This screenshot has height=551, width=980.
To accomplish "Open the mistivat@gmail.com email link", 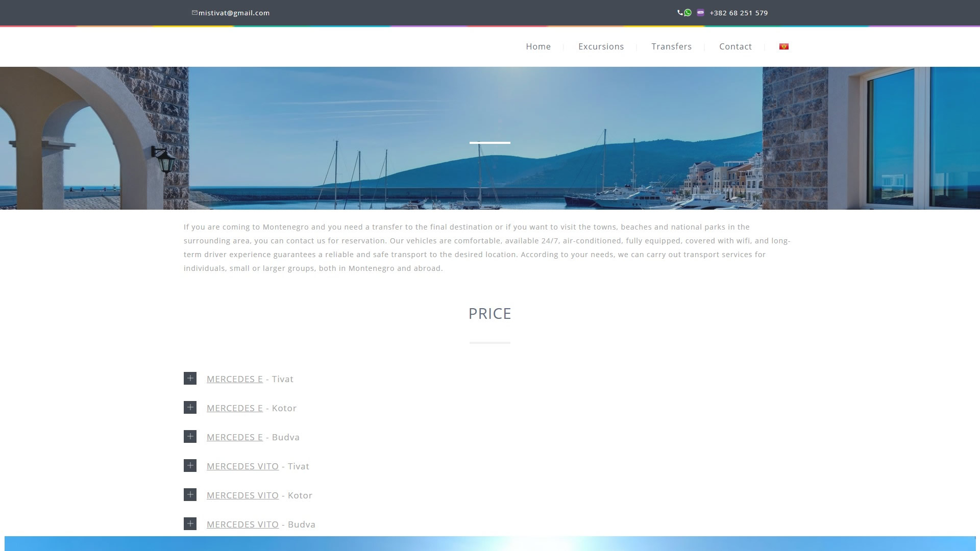I will (x=234, y=13).
